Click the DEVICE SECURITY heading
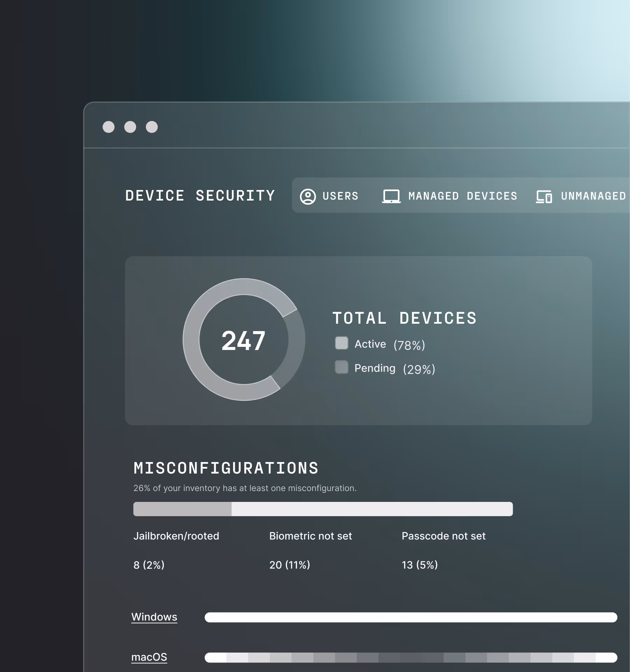Screen dimensions: 630x672 [x=200, y=196]
